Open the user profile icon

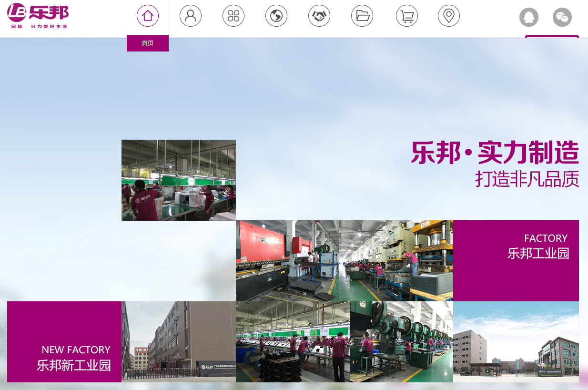[191, 16]
